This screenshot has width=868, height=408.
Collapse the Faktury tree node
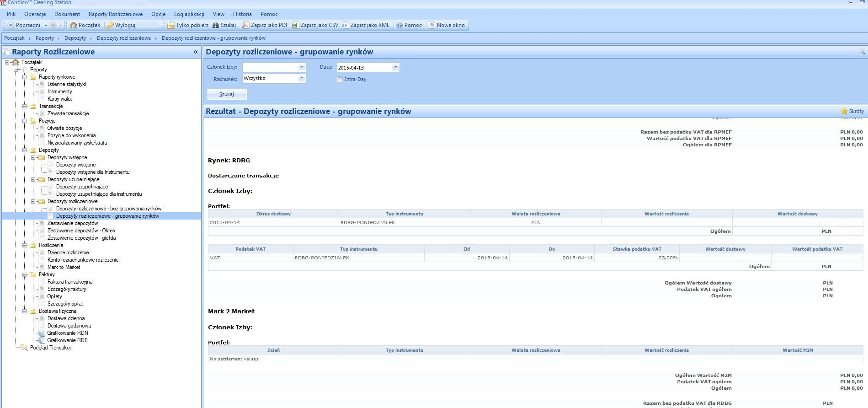pos(25,274)
